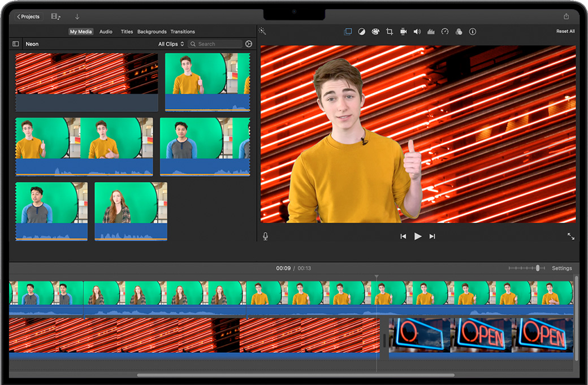Switch to the Transitions tab
Image resolution: width=588 pixels, height=385 pixels.
pyautogui.click(x=183, y=32)
